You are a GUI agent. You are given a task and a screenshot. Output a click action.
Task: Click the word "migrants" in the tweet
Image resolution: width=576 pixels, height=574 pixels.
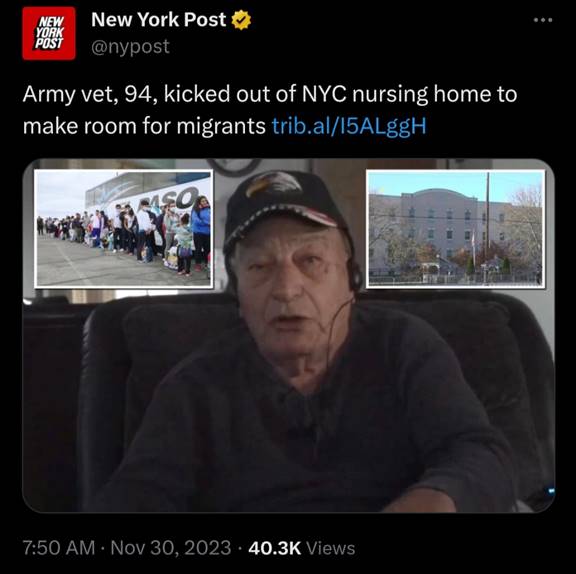(221, 126)
